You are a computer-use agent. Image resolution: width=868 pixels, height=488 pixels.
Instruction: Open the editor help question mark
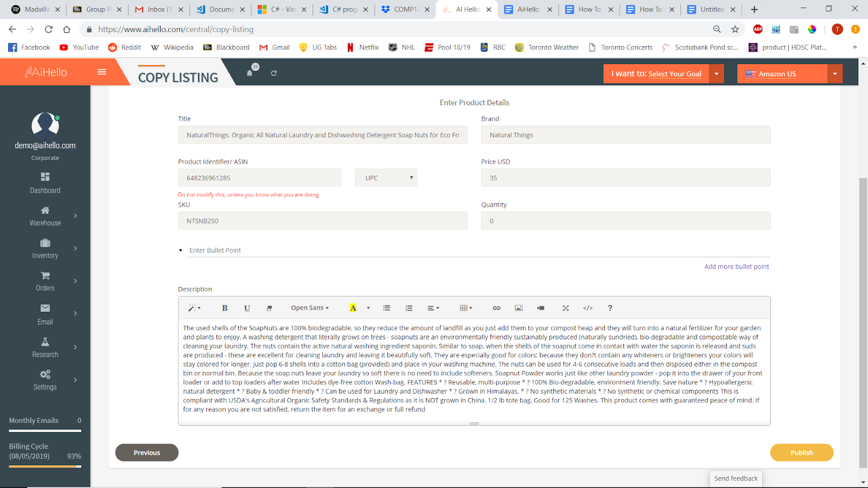pyautogui.click(x=610, y=308)
